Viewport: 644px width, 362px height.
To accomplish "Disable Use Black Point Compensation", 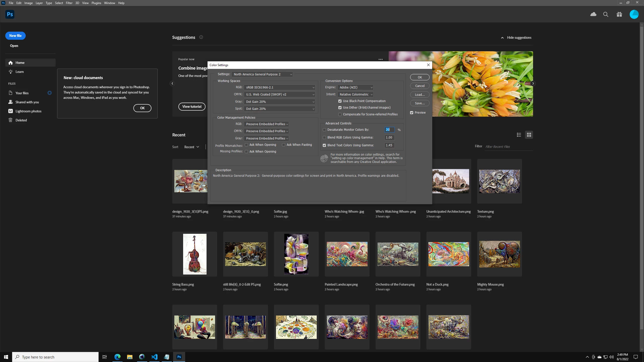I will (x=340, y=101).
